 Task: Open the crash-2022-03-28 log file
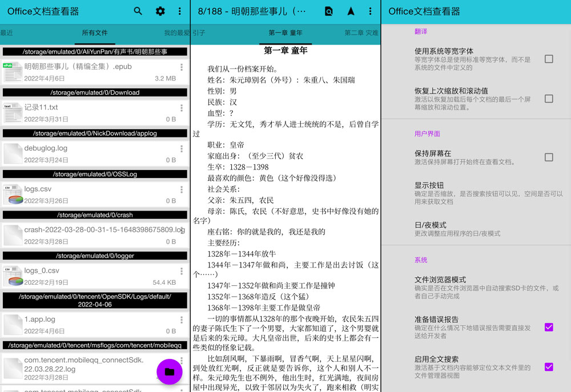pyautogui.click(x=95, y=235)
